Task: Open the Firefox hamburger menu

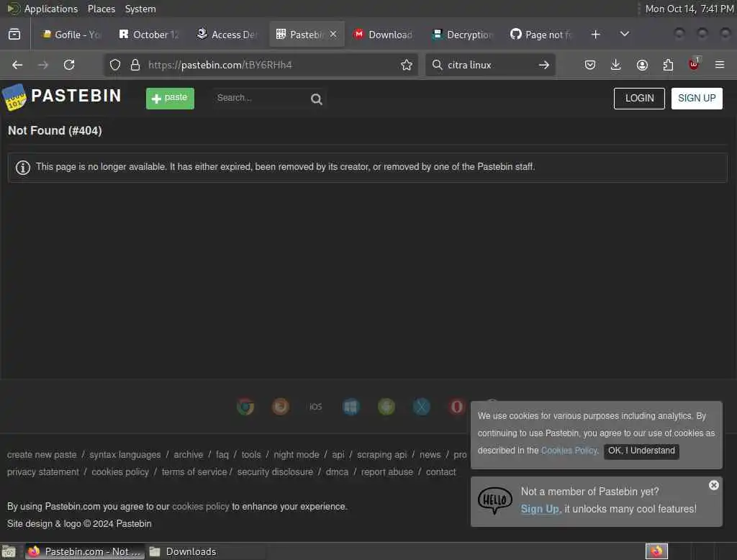Action: (720, 65)
